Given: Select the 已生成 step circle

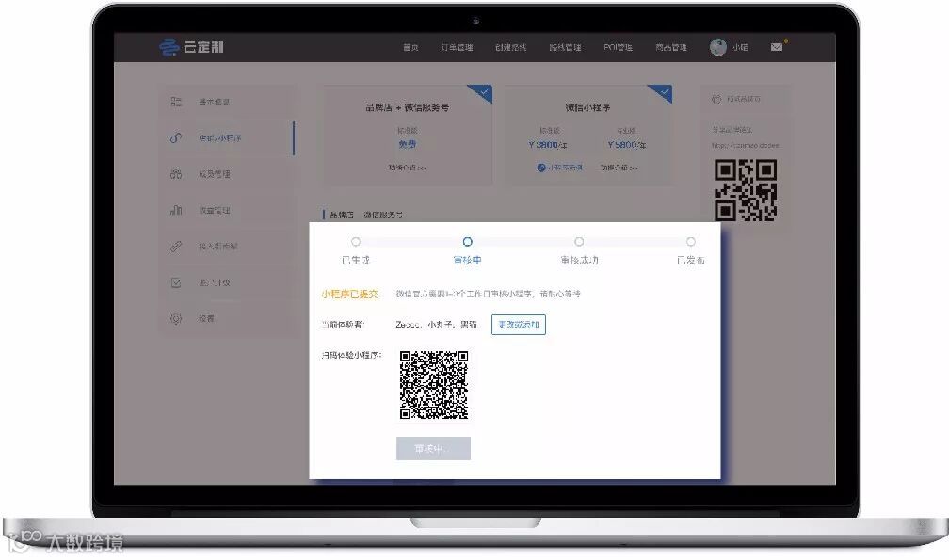Looking at the screenshot, I should tap(356, 241).
